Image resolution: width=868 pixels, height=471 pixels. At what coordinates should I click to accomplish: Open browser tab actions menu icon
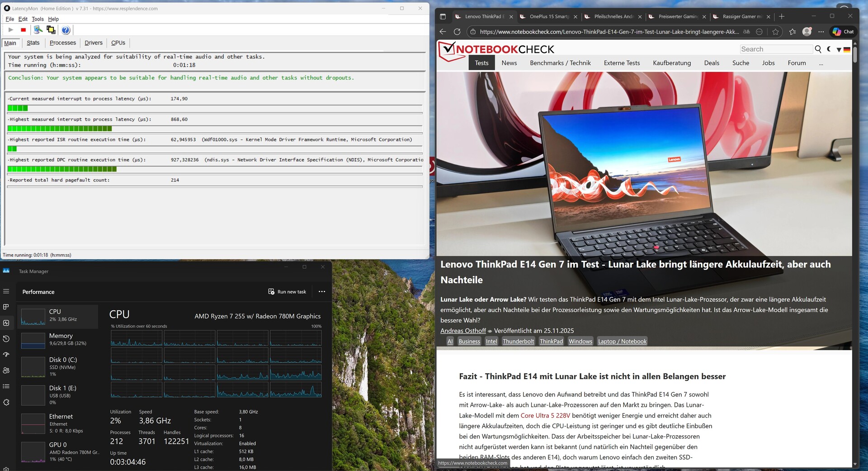pyautogui.click(x=443, y=16)
